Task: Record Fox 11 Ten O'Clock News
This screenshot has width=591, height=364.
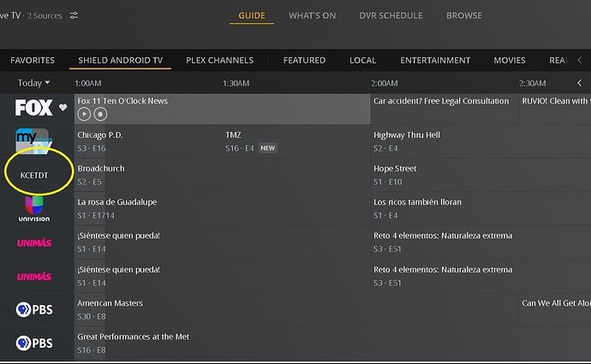Action: point(100,114)
